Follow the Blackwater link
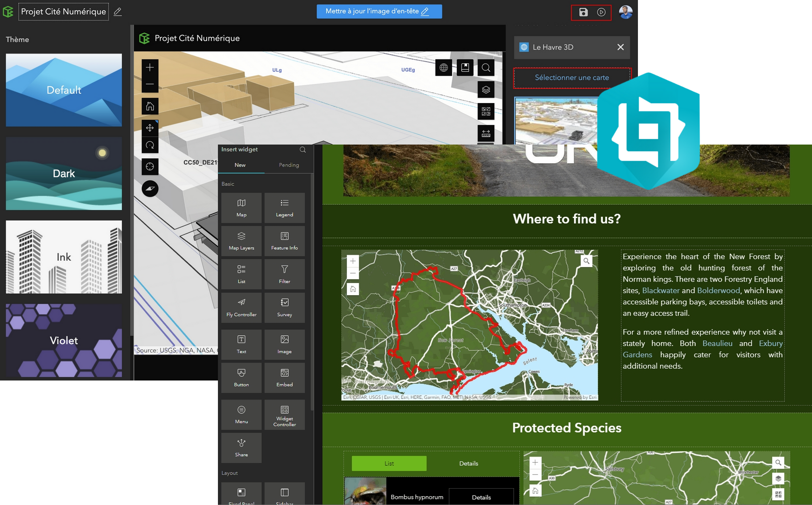This screenshot has height=505, width=812. click(x=661, y=291)
